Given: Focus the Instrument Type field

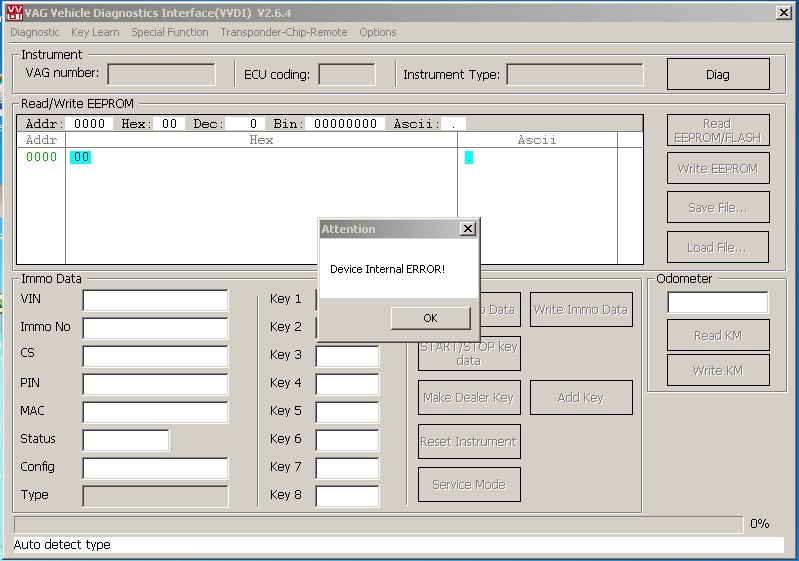Looking at the screenshot, I should click(x=575, y=74).
